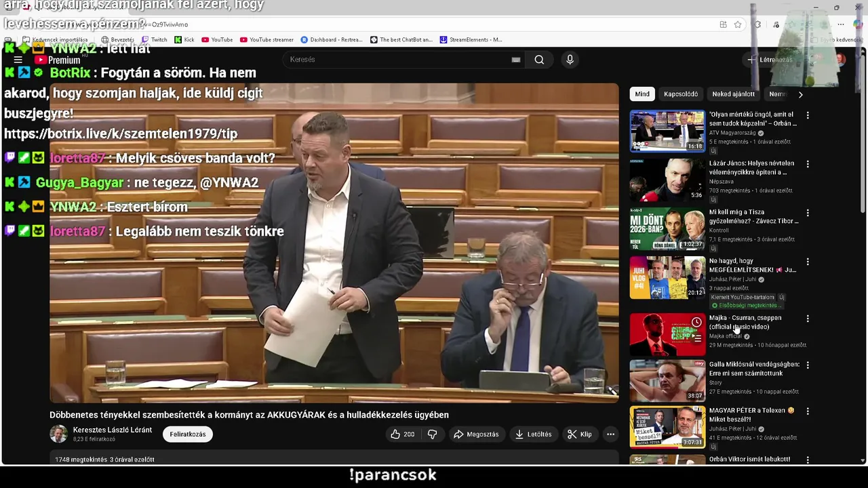Select the Mind filter chip
Viewport: 868px width, 488px height.
pyautogui.click(x=642, y=94)
